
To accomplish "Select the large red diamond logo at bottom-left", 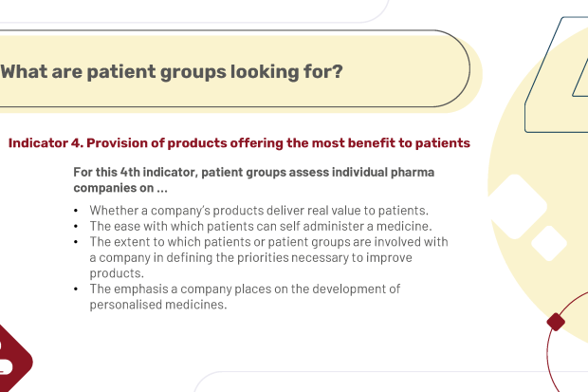I will point(14,360).
